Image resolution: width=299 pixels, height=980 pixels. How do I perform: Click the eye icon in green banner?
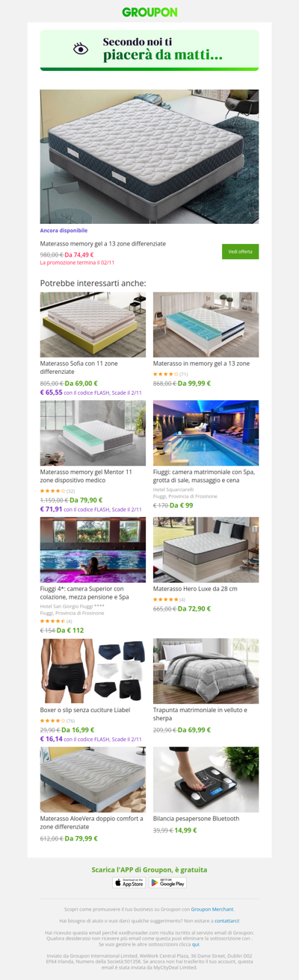(81, 49)
